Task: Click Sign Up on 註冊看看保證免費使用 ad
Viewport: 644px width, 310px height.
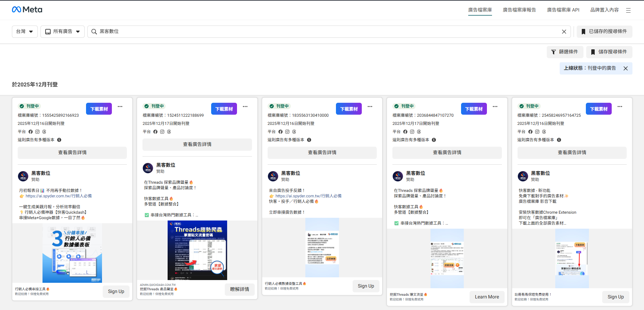Action: (616, 297)
